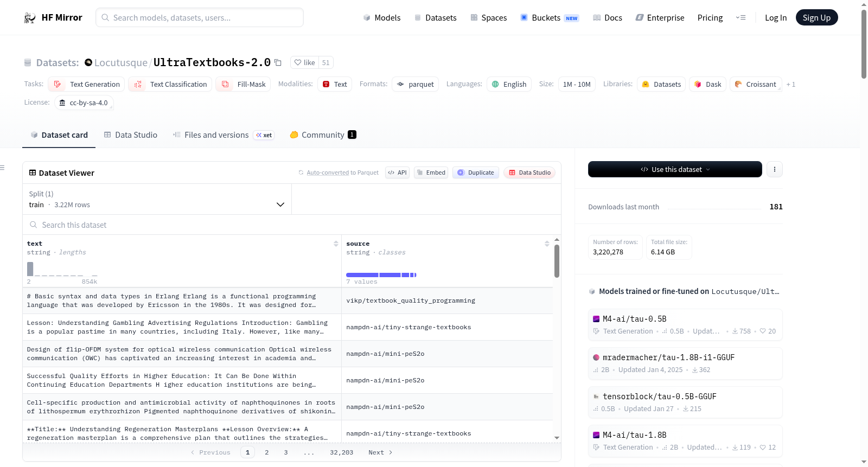Click the M4-ai/tau-0.5B model avatar

pos(596,319)
